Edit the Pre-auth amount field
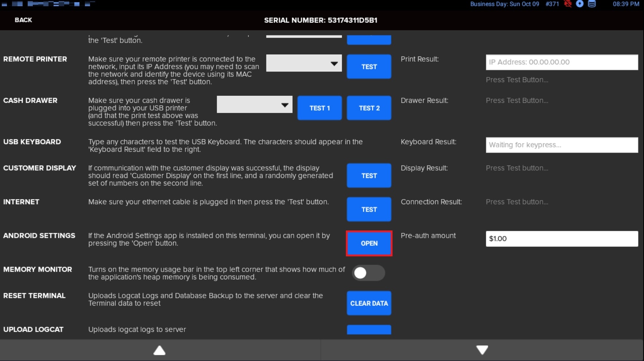Screen dimensions: 644x361 562,239
